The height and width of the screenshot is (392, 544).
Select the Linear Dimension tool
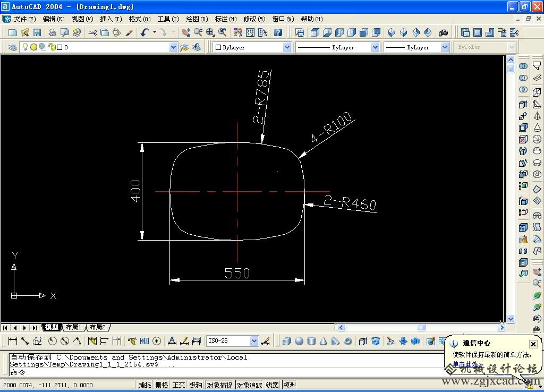pos(13,341)
